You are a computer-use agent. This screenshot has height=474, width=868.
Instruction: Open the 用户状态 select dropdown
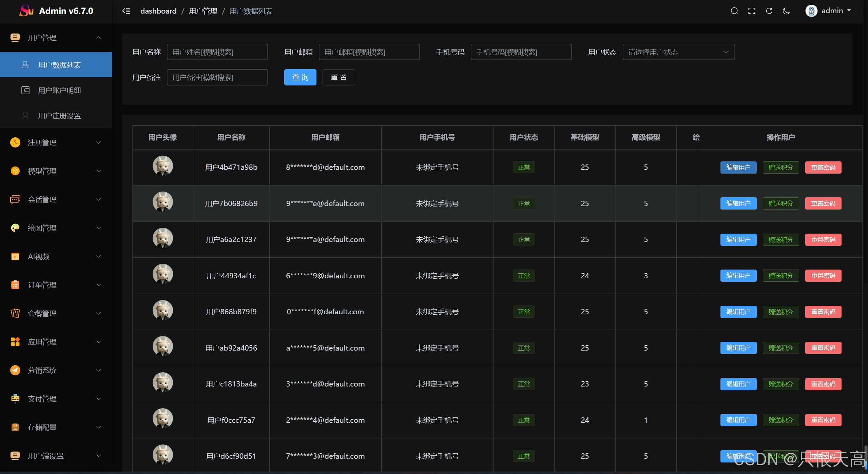(x=678, y=52)
